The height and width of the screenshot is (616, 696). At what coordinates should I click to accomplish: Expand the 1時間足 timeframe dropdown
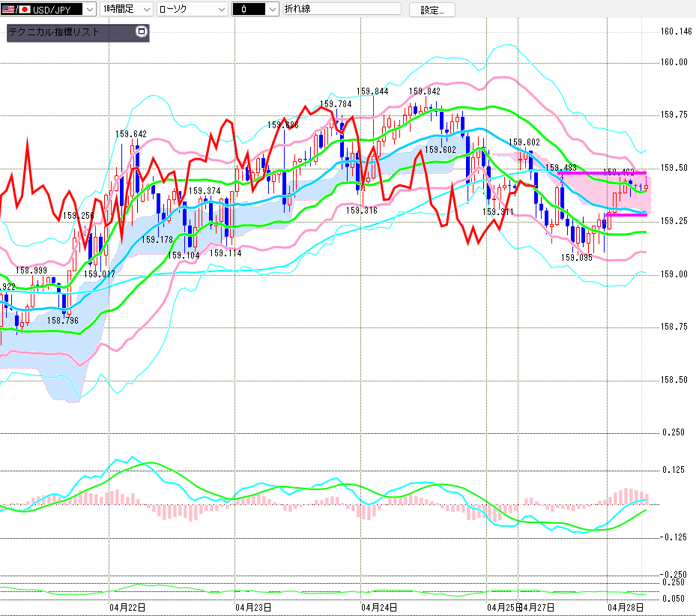click(x=145, y=10)
